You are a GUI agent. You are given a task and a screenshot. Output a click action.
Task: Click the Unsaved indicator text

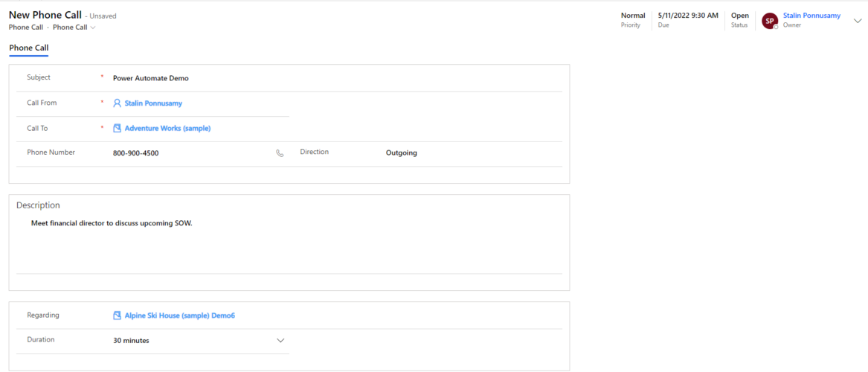(103, 16)
